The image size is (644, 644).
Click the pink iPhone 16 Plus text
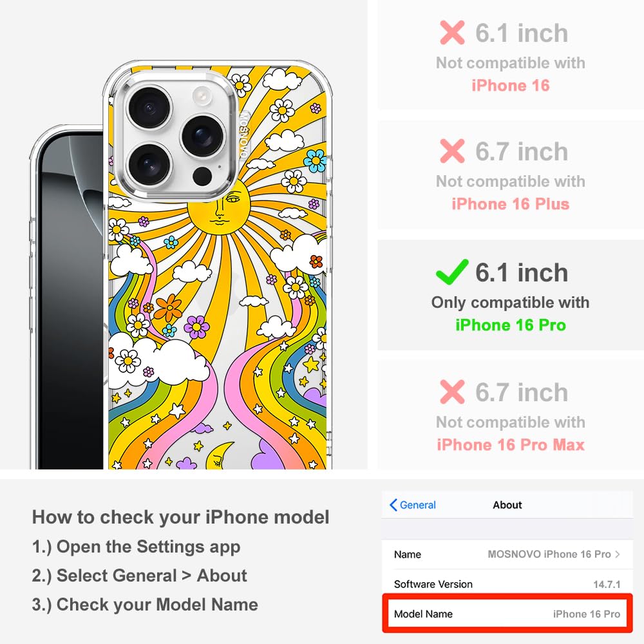[x=511, y=204]
